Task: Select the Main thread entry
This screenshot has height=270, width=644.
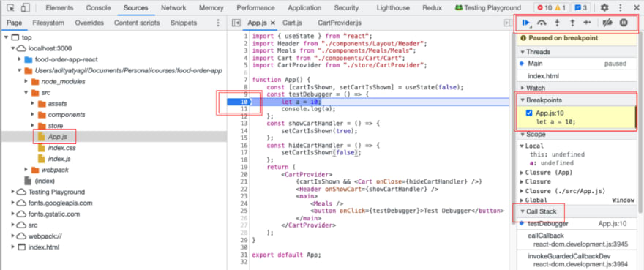Action: [x=577, y=64]
